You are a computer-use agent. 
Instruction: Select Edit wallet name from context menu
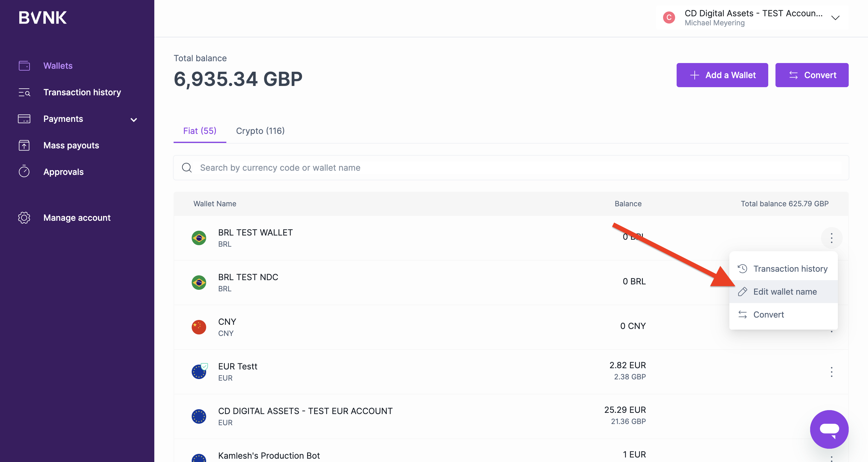(x=785, y=292)
